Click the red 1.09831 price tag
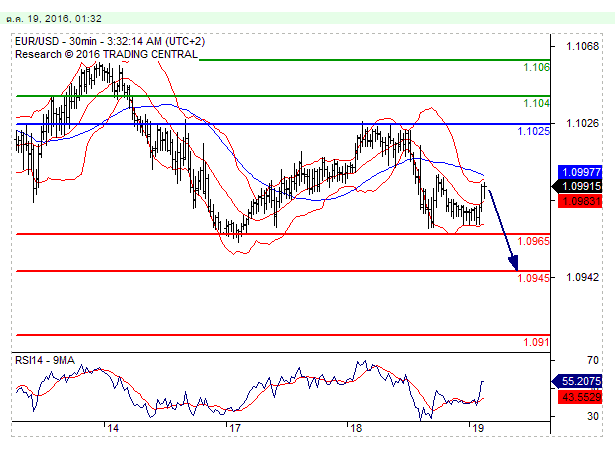615x455 pixels. 580,201
